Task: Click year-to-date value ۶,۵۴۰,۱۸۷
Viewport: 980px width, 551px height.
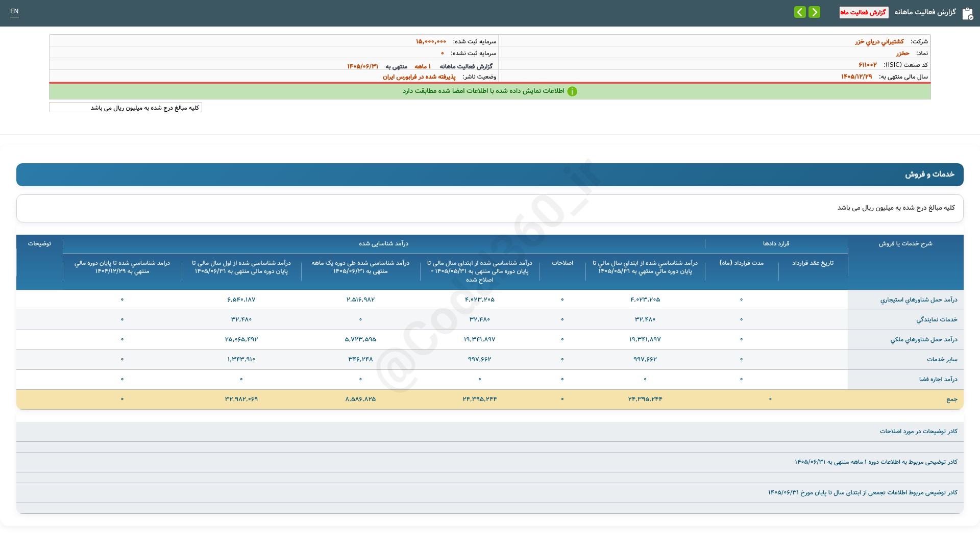Action: tap(241, 299)
